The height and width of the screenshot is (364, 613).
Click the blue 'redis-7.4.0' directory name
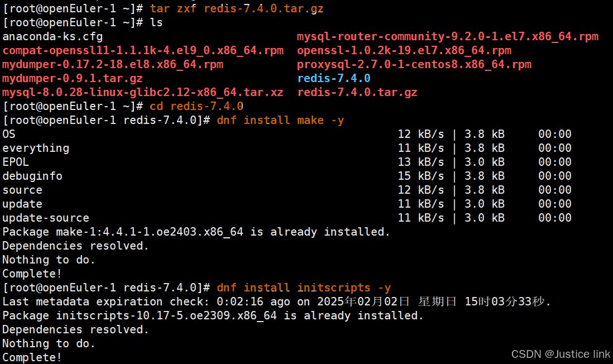(334, 79)
